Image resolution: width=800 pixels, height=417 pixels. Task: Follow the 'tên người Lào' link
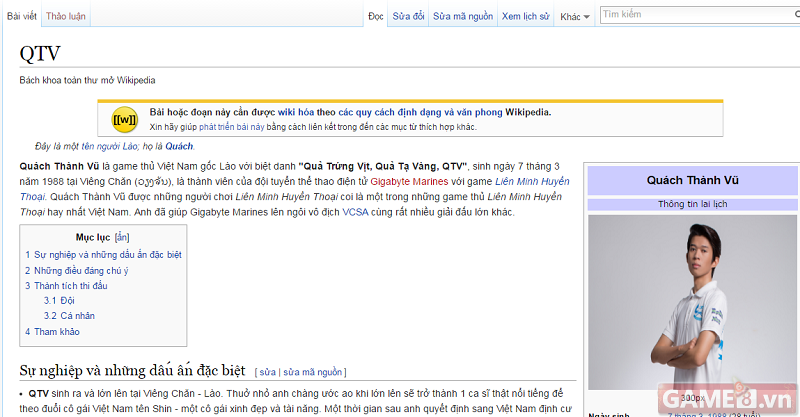(x=109, y=146)
